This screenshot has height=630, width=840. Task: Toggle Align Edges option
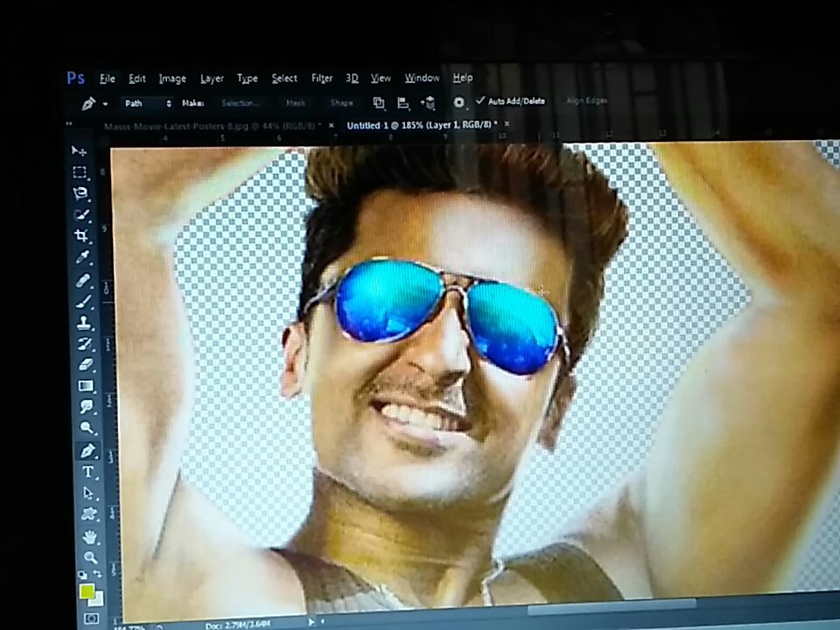click(586, 100)
